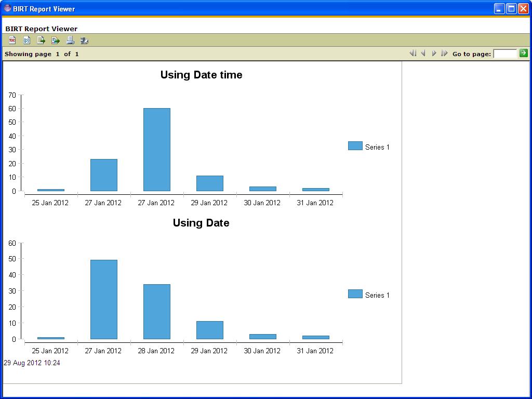Go to the last page arrow
The width and height of the screenshot is (532, 399).
[x=444, y=53]
